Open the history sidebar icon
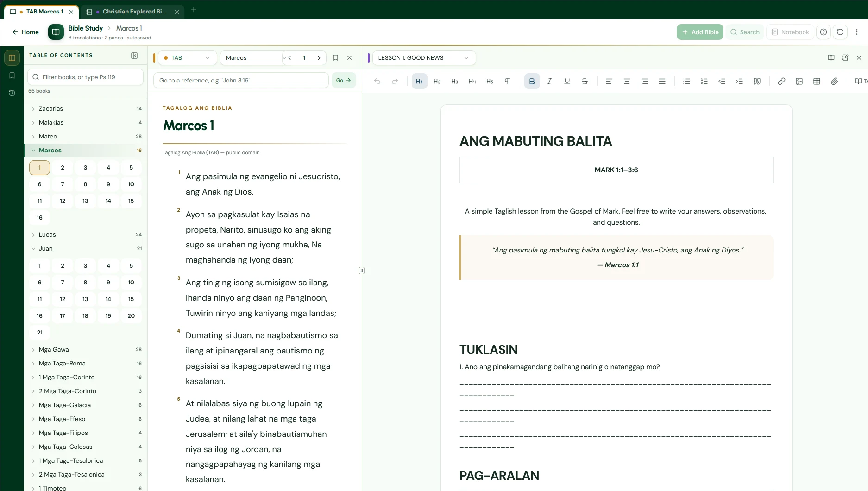 [12, 93]
